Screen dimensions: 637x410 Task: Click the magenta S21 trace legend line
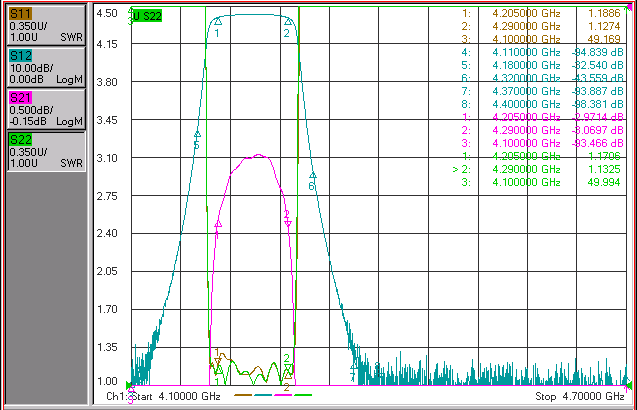[x=283, y=395]
